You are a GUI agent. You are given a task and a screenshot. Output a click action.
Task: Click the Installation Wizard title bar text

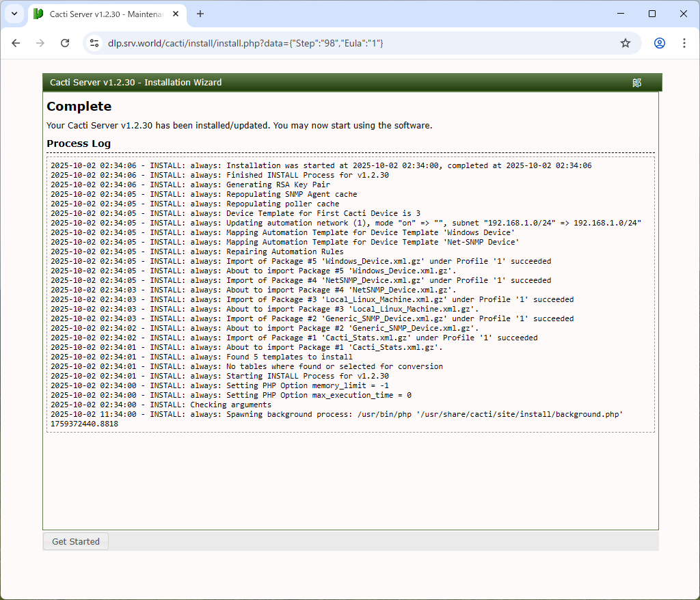pos(135,83)
